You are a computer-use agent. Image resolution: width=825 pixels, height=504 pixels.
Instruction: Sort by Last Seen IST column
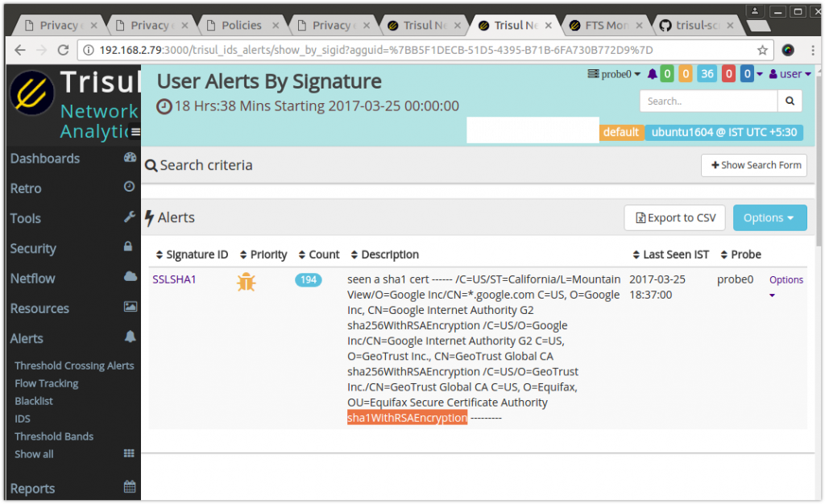670,254
